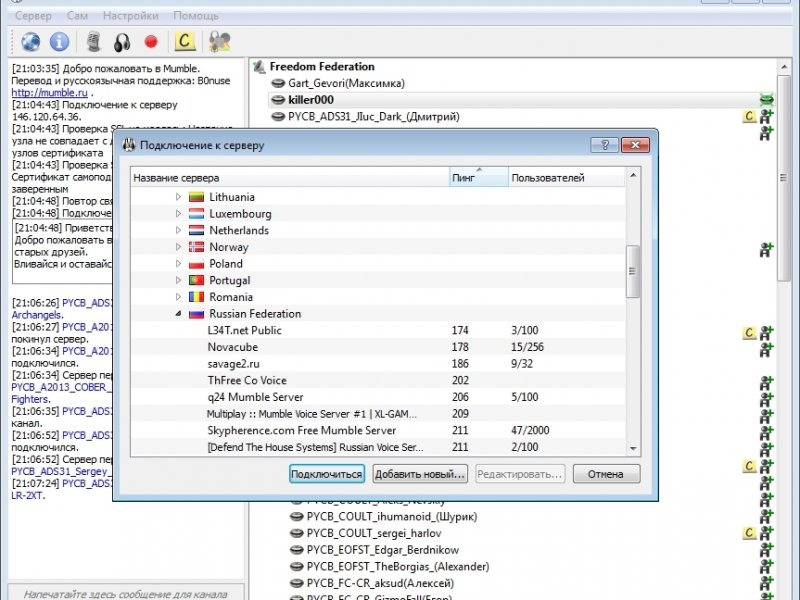Open the blue information icon in toolbar

tap(59, 41)
